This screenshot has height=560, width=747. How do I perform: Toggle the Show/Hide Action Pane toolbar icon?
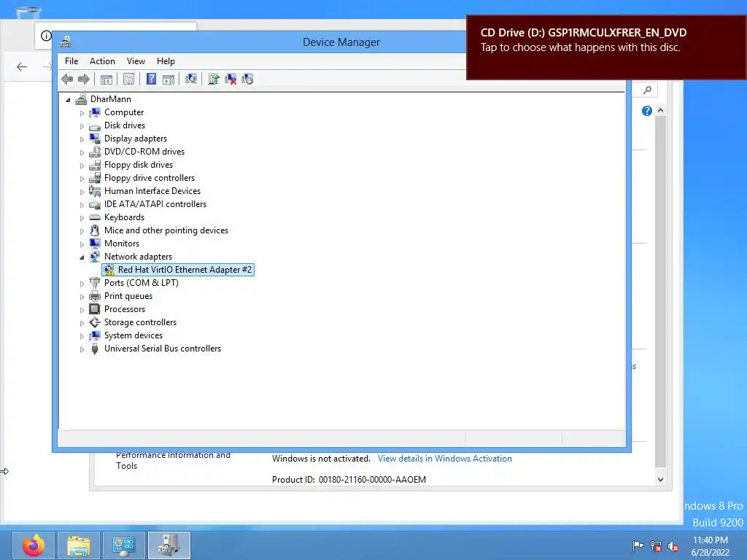click(x=169, y=79)
